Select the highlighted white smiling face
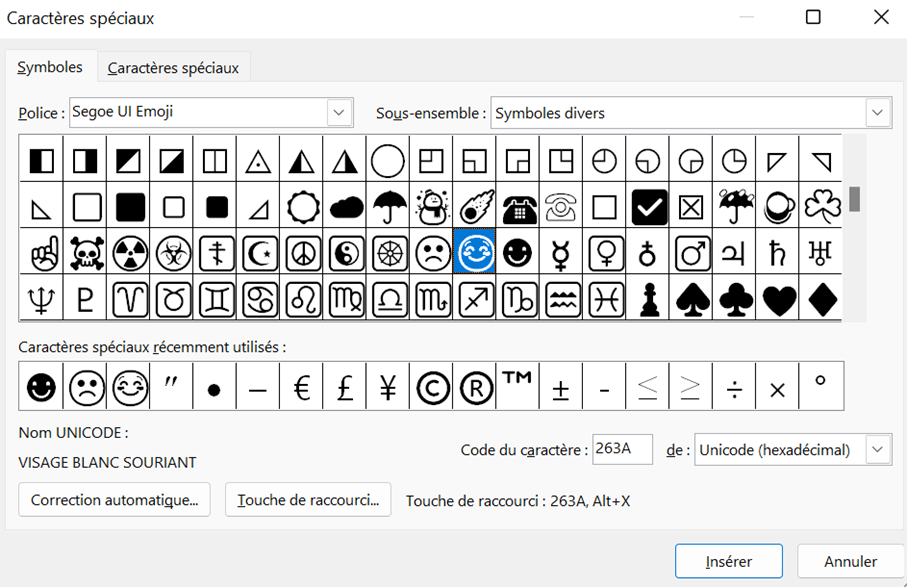Viewport: 907px width, 587px height. click(x=475, y=253)
